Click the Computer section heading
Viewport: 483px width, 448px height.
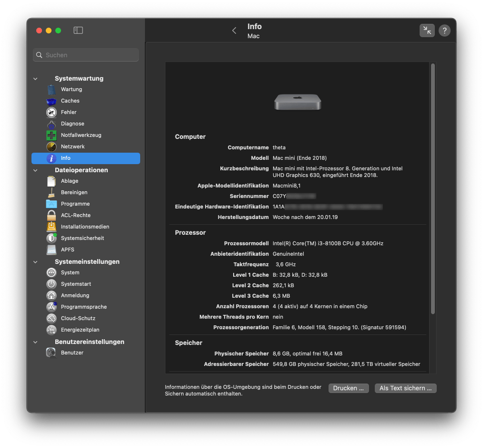click(x=190, y=136)
